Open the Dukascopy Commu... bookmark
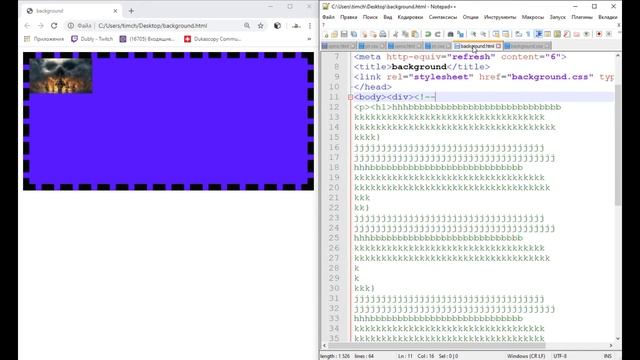This screenshot has height=360, width=640. coord(213,39)
